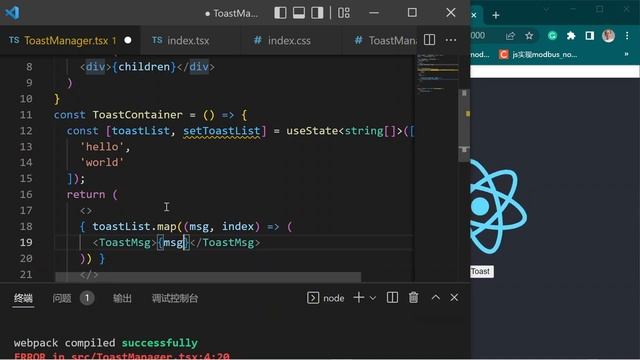
Task: Click the React logo in page
Action: (x=498, y=206)
